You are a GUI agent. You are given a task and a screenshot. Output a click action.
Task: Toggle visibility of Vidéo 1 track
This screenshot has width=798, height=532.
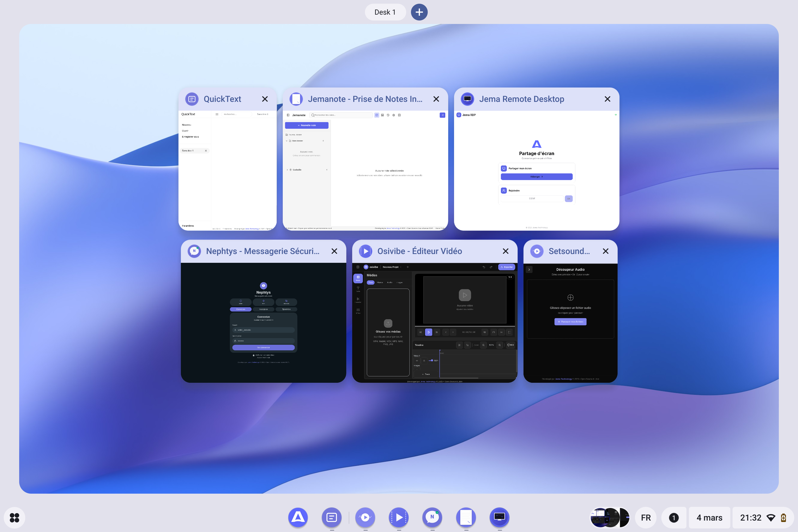[417, 361]
